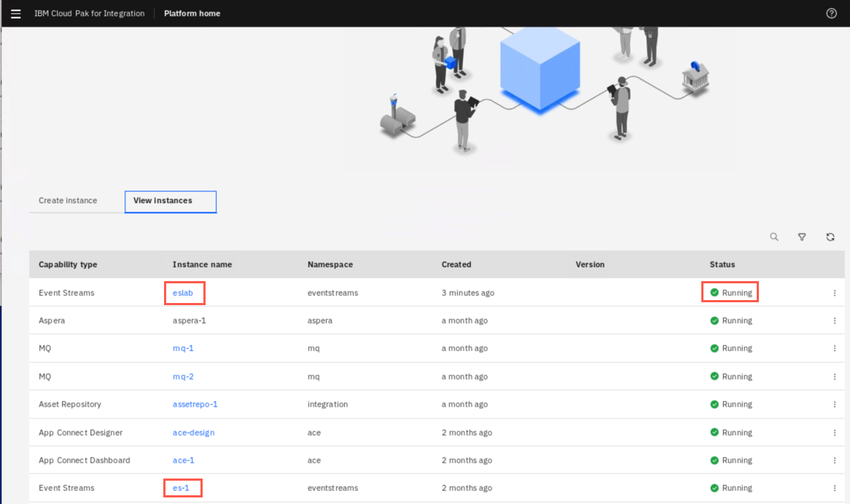
Task: Click IBM Cloud Pak for Integration title
Action: click(x=90, y=14)
